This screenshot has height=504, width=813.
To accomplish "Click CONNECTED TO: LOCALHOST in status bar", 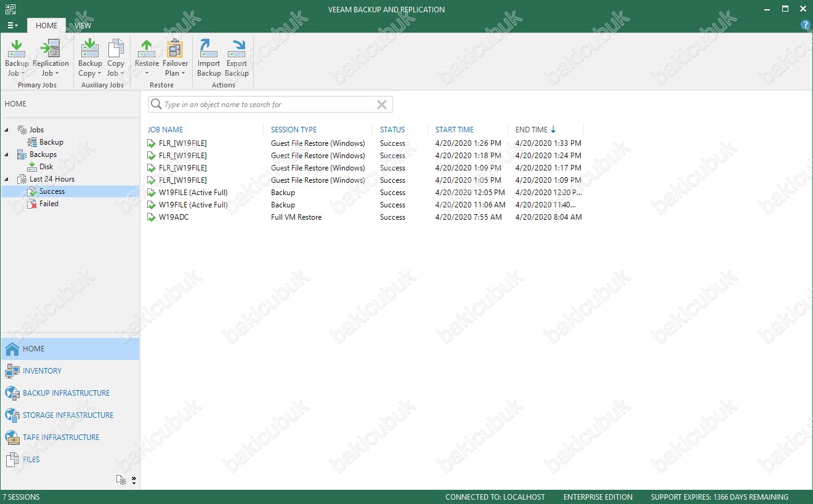I will (x=495, y=497).
